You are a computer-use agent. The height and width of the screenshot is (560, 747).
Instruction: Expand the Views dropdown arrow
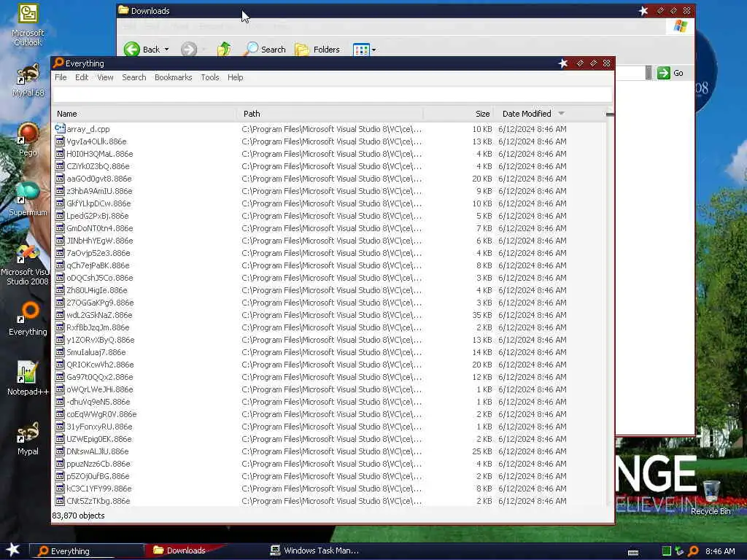point(374,50)
